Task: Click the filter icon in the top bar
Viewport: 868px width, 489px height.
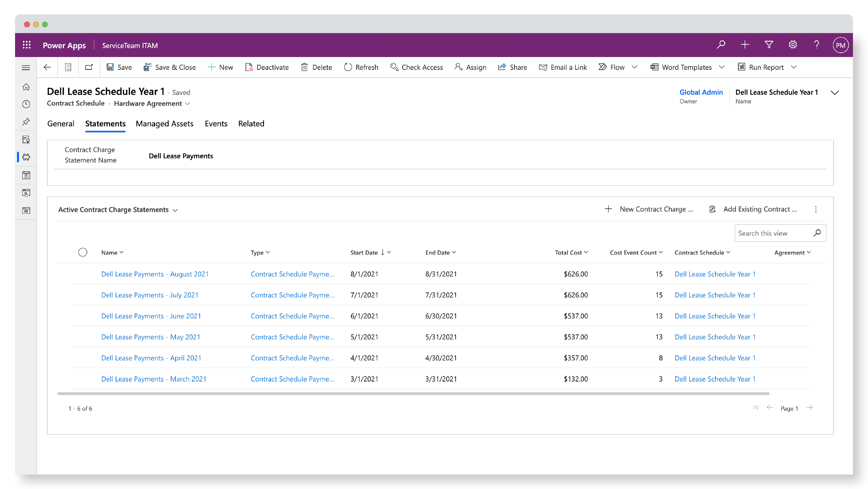Action: point(768,45)
